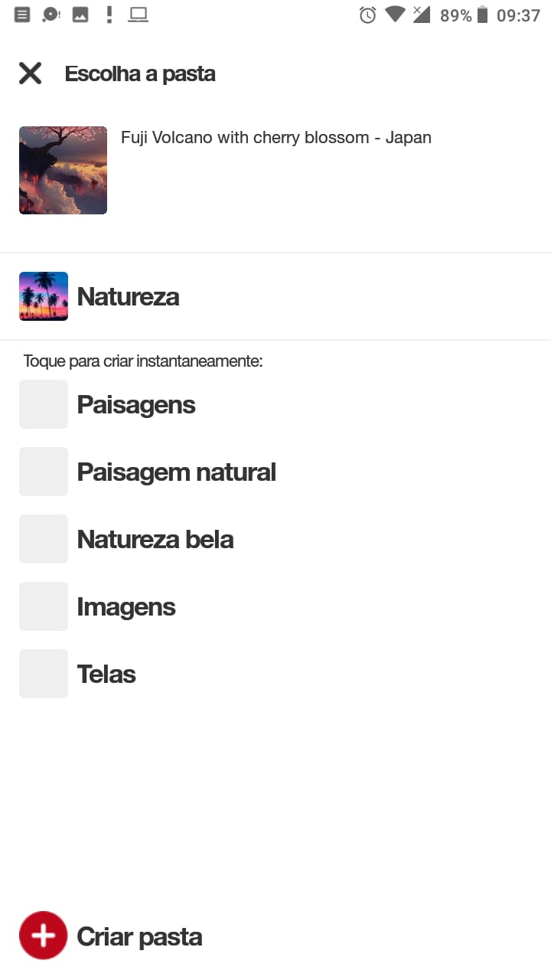Tap the Fuji Volcano with cherry blossom title
The height and width of the screenshot is (980, 551).
point(276,138)
